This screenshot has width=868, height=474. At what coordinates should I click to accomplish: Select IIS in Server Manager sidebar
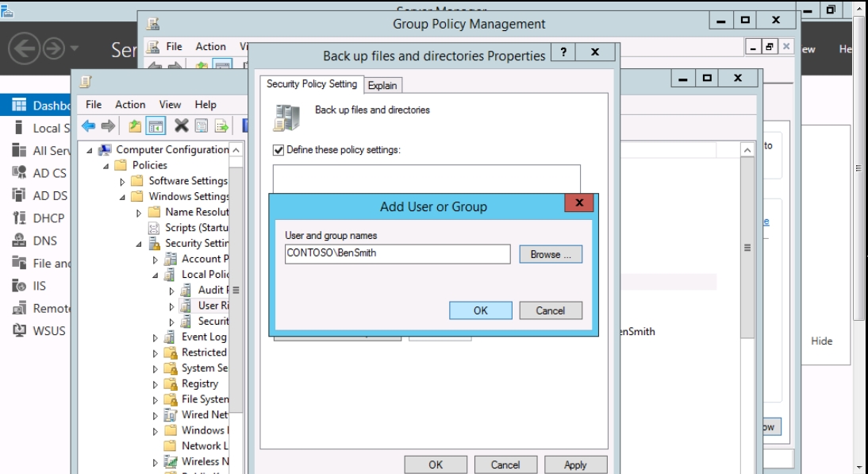coord(38,286)
